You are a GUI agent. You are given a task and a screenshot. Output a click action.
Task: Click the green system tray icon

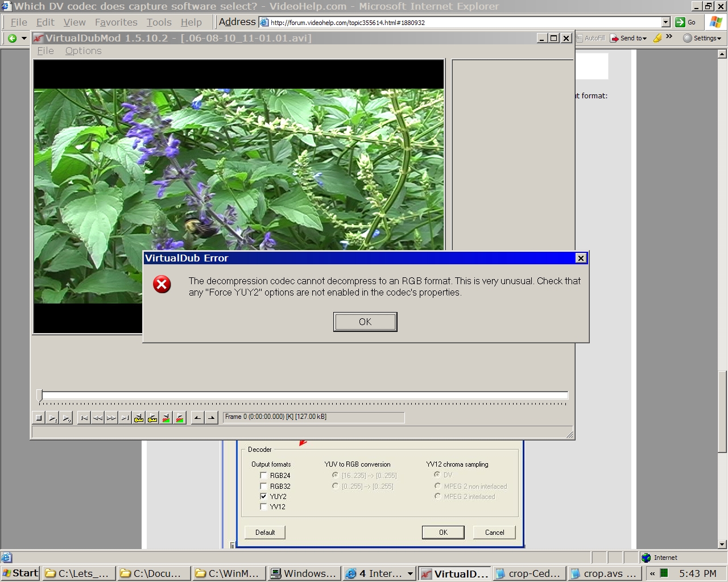pos(664,573)
